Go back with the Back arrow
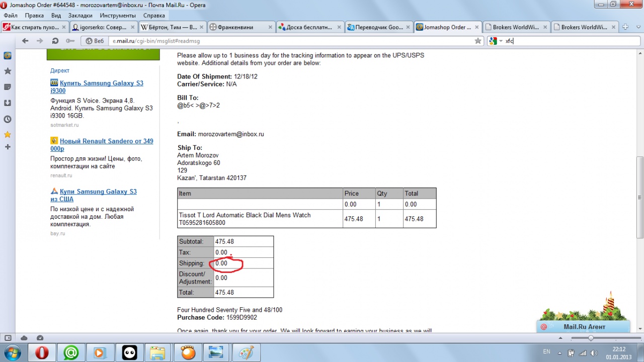This screenshot has height=362, width=644. pyautogui.click(x=25, y=41)
